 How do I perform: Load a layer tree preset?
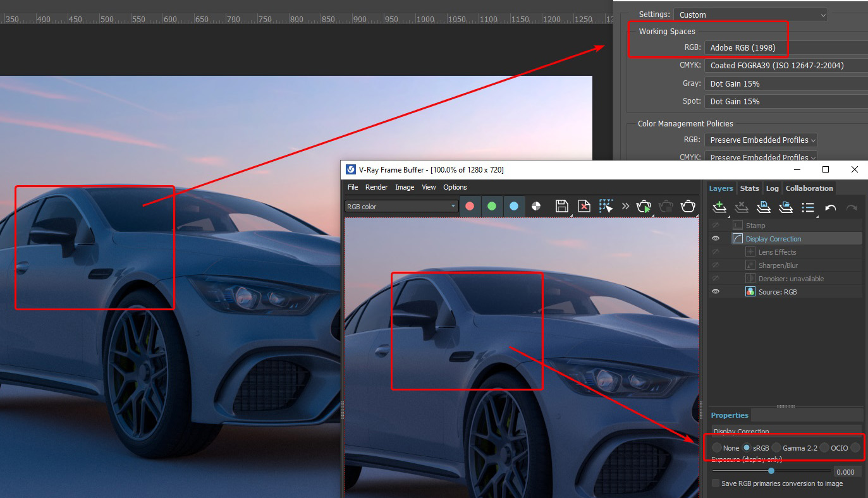(x=786, y=207)
